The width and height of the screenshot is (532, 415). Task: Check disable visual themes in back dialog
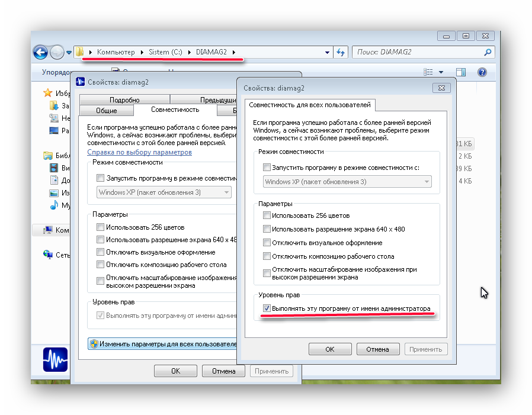(100, 252)
